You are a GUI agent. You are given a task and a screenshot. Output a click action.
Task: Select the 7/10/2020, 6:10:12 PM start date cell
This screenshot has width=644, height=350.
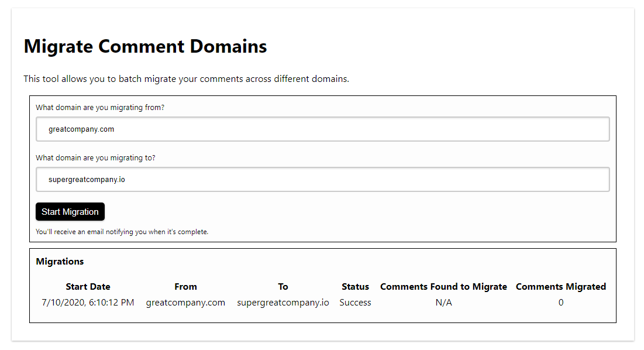[88, 303]
